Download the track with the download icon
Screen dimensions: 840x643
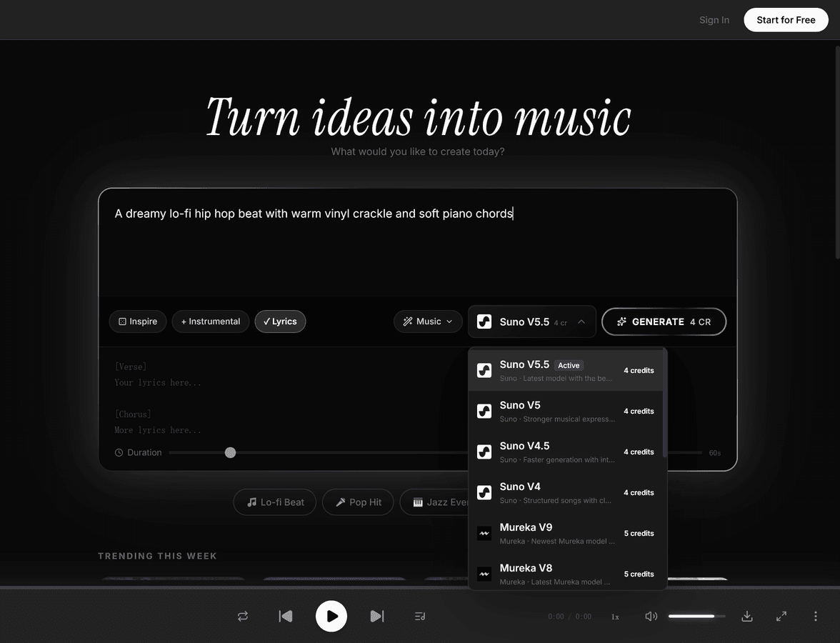pos(747,616)
